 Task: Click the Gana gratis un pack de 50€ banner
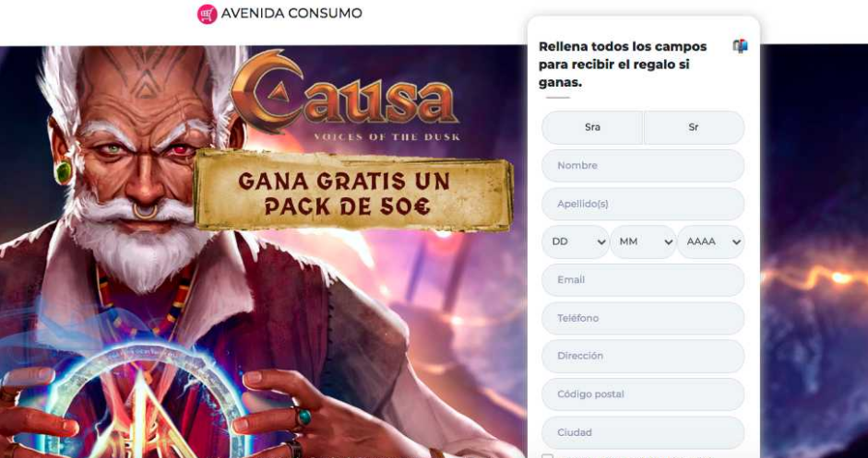tap(353, 191)
